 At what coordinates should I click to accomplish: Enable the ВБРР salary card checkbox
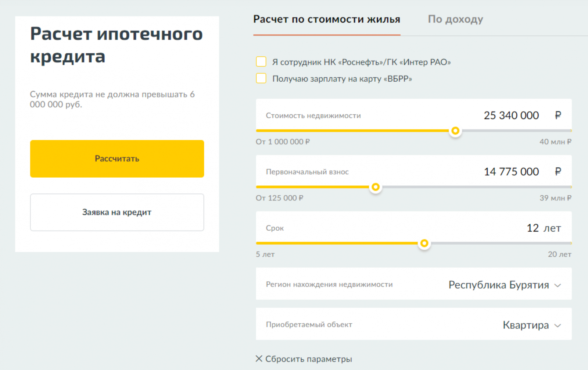(x=261, y=78)
